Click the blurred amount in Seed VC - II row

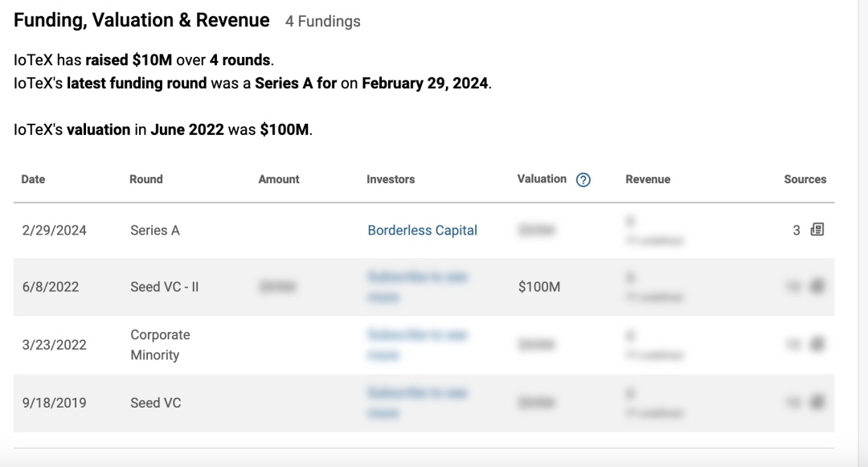click(x=278, y=286)
